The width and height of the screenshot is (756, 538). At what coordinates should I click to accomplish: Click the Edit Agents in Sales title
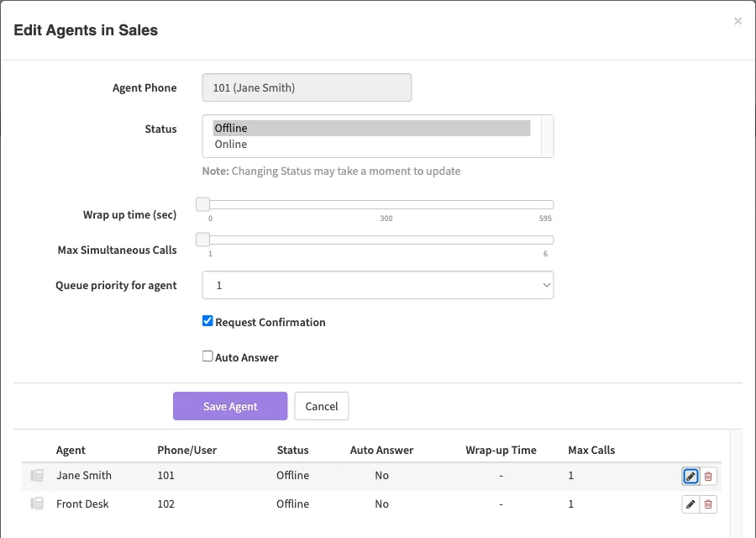86,30
